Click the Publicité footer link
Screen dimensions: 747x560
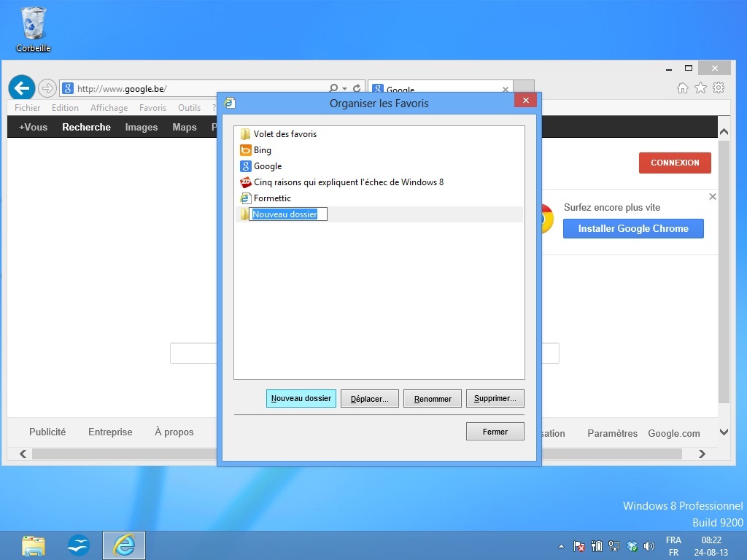47,432
